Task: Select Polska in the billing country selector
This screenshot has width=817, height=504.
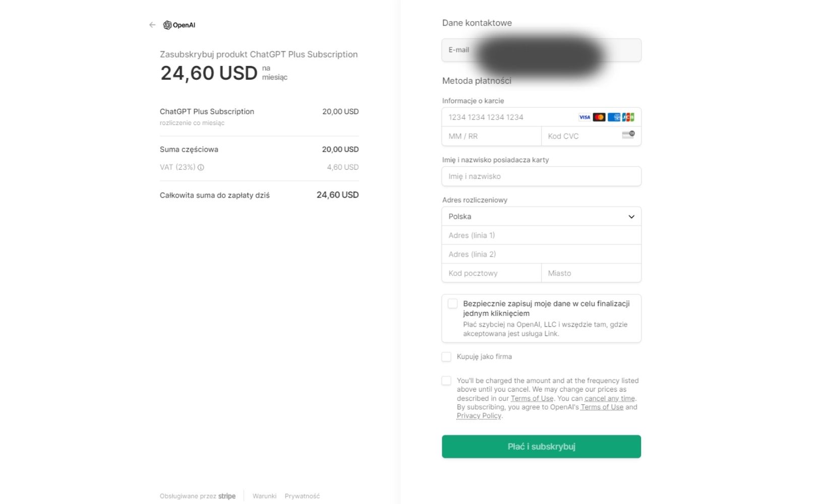Action: (541, 216)
